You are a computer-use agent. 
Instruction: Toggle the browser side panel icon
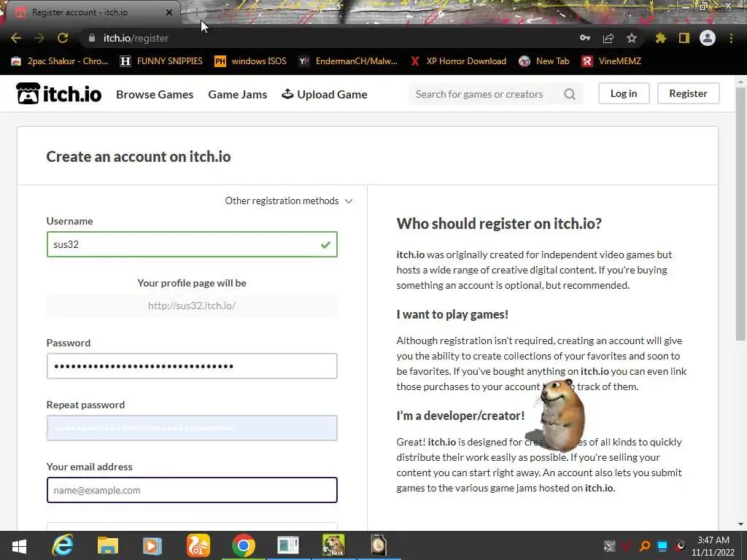(x=684, y=38)
